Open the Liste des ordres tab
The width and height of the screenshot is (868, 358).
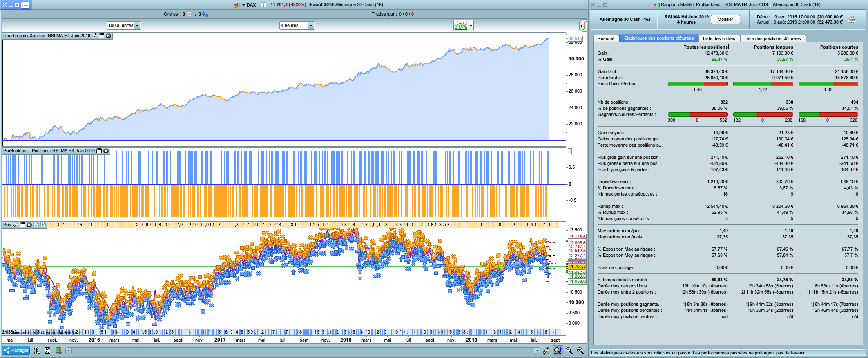click(718, 38)
